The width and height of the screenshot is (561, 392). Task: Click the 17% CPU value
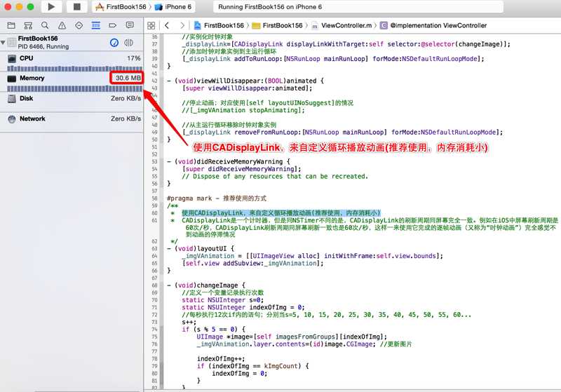point(134,58)
